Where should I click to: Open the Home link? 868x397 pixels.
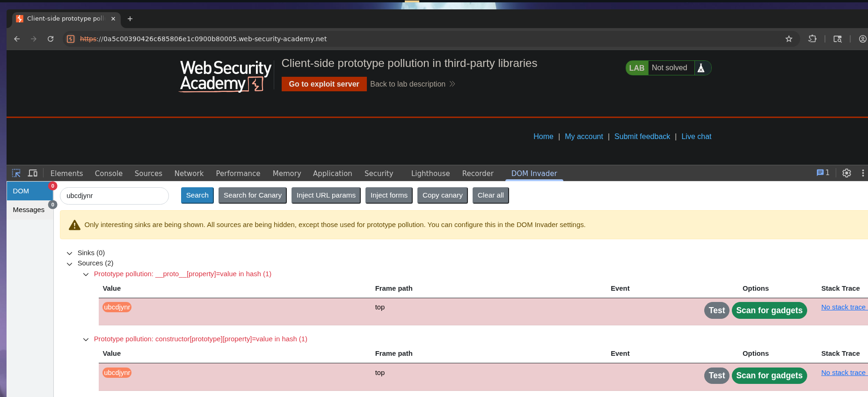coord(543,137)
